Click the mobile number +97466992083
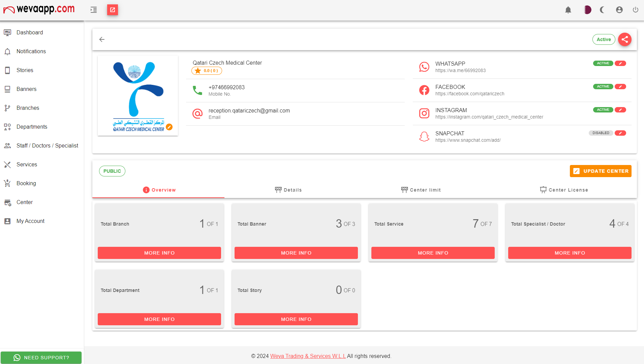Image resolution: width=644 pixels, height=364 pixels. click(226, 87)
